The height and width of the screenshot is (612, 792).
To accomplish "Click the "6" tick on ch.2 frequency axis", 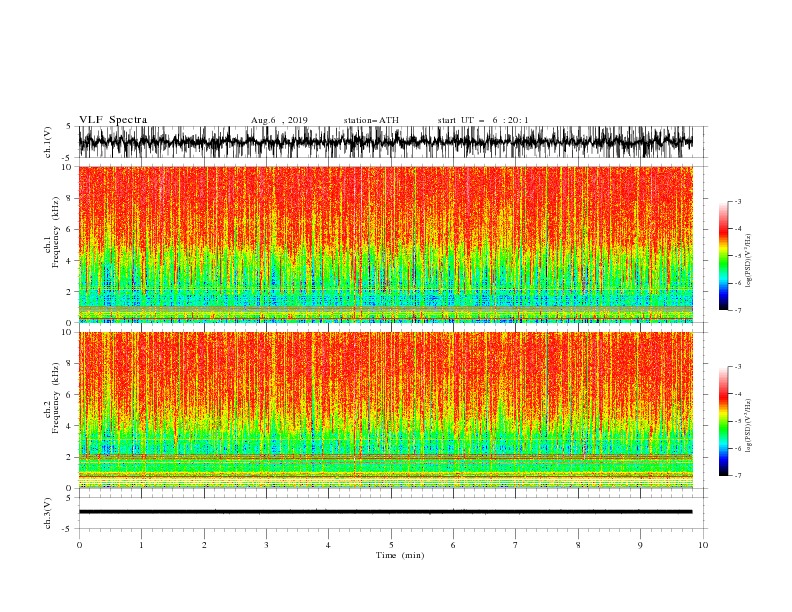I will click(x=70, y=395).
